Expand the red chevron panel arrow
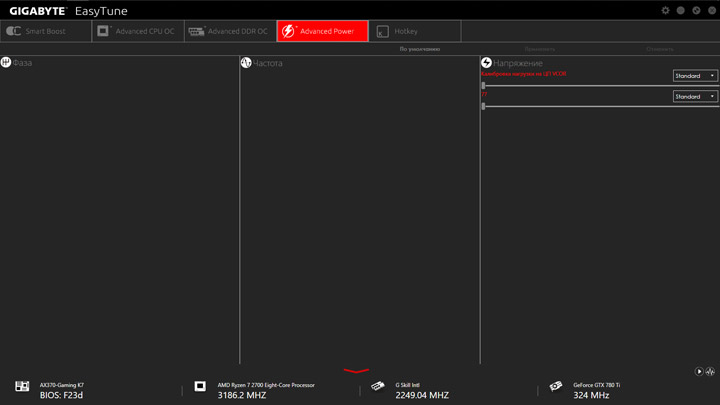720x405 pixels. [356, 370]
